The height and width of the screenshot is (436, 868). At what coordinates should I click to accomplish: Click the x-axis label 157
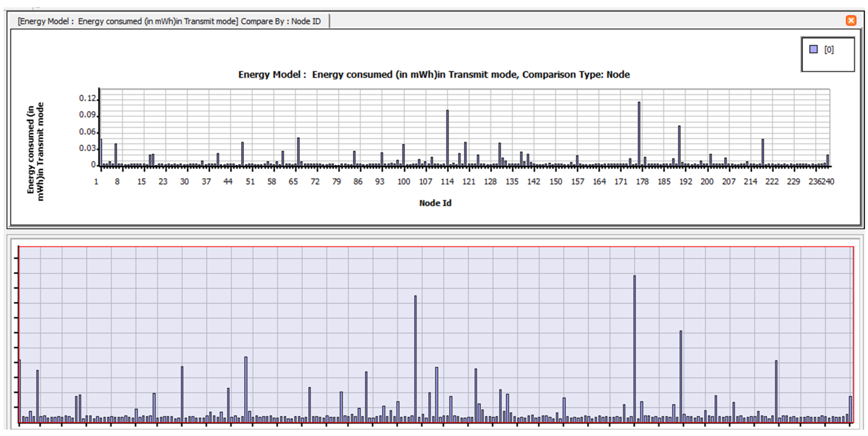[x=577, y=182]
